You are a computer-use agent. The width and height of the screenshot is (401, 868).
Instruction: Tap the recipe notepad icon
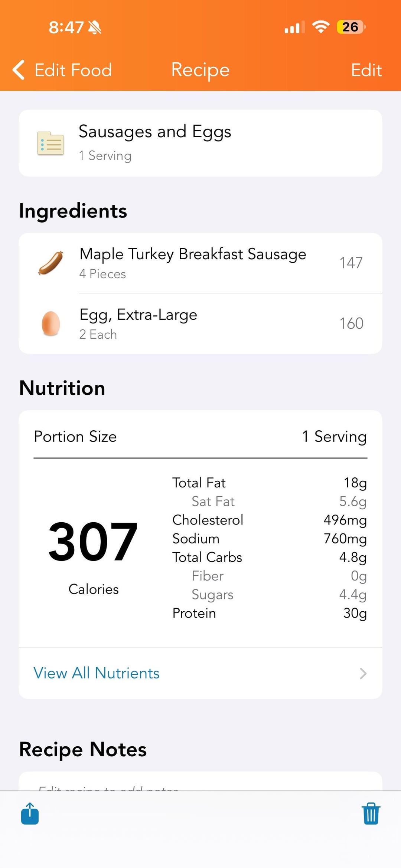[50, 143]
